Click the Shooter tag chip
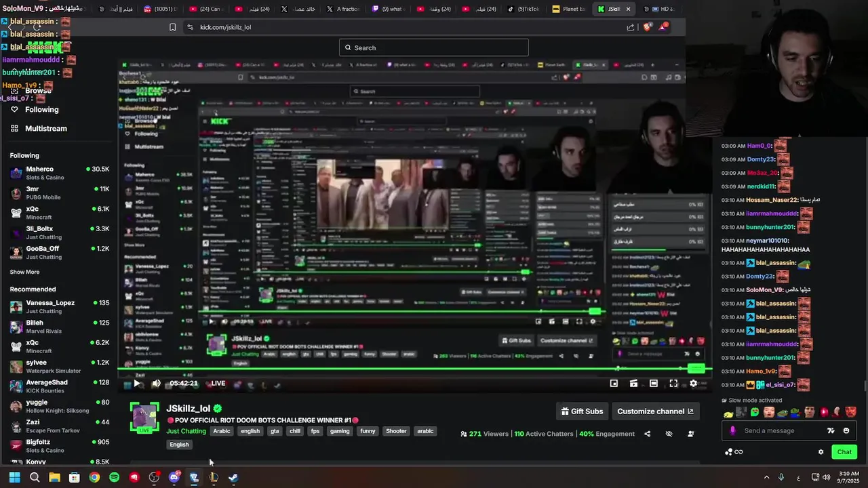The width and height of the screenshot is (868, 488). pyautogui.click(x=396, y=431)
